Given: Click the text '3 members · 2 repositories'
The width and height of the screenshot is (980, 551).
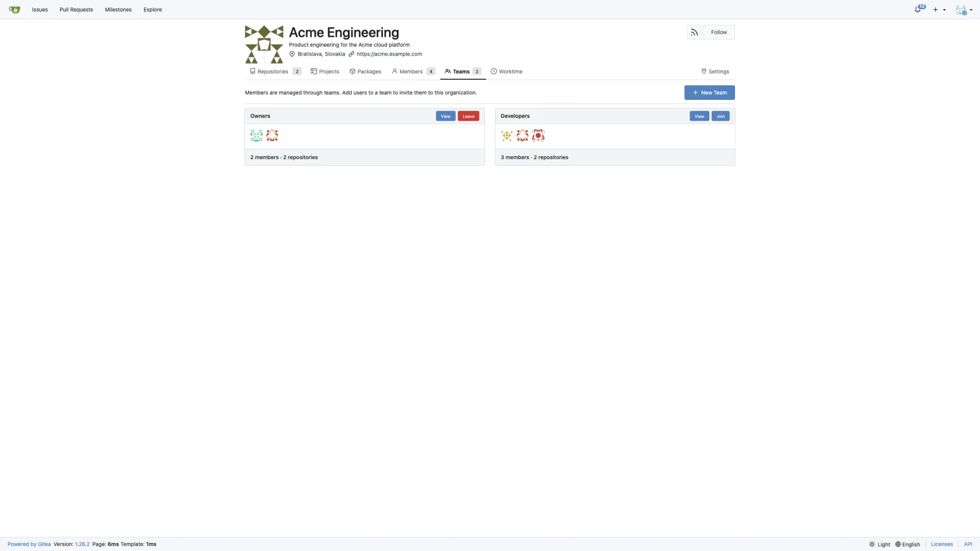Looking at the screenshot, I should (x=535, y=157).
